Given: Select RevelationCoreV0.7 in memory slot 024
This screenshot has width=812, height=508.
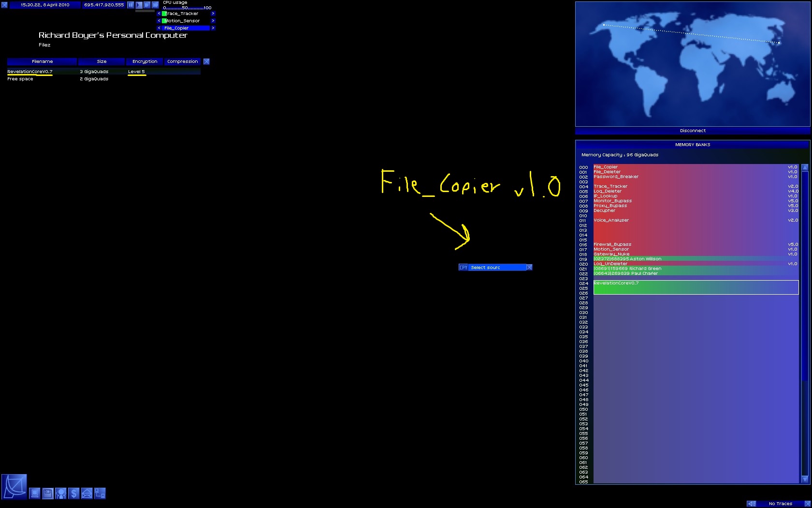Looking at the screenshot, I should tap(696, 287).
